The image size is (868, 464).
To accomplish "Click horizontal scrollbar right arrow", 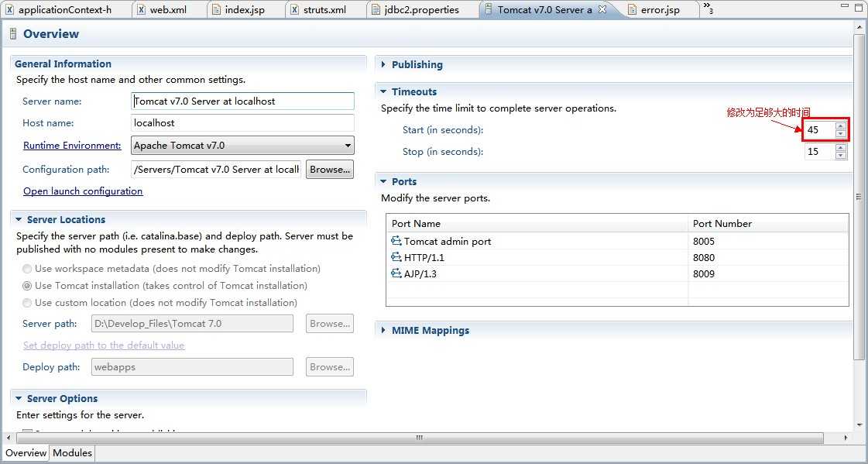I will pos(846,438).
